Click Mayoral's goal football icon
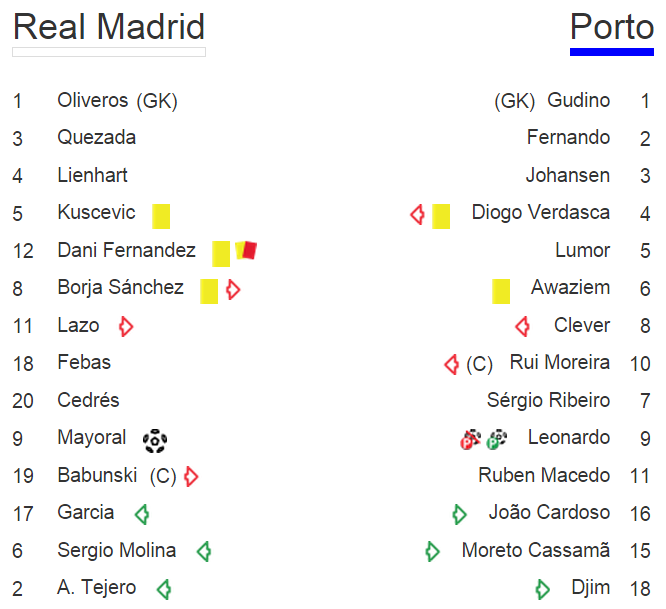This screenshot has height=609, width=666. tap(155, 439)
